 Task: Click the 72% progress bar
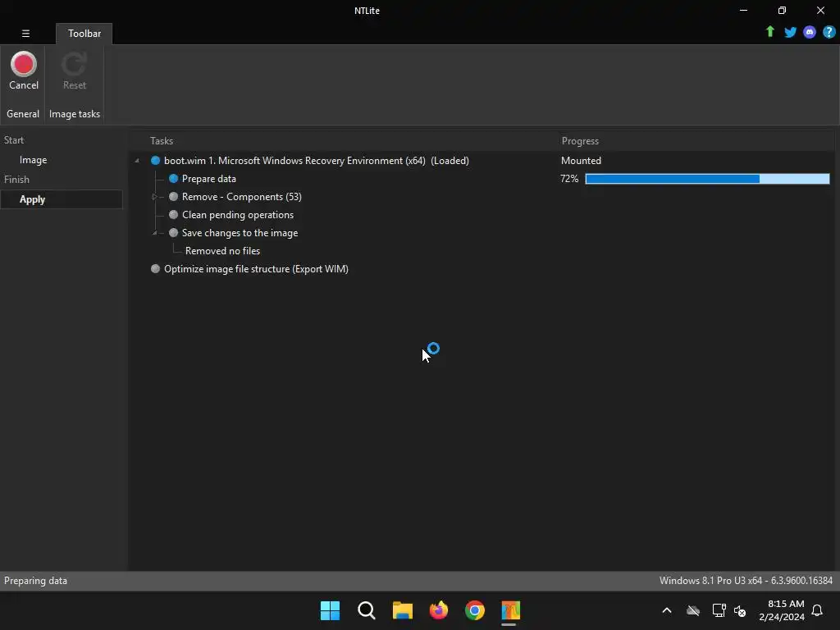[707, 178]
